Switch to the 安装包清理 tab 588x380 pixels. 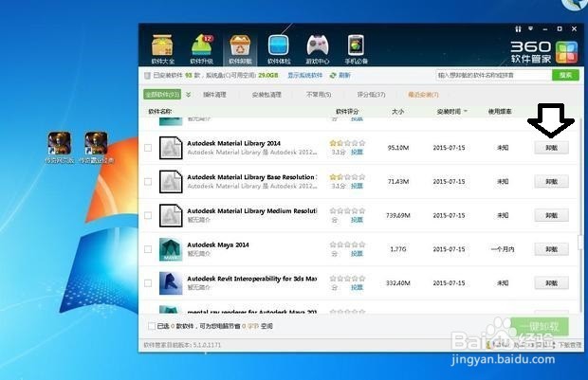tap(266, 95)
